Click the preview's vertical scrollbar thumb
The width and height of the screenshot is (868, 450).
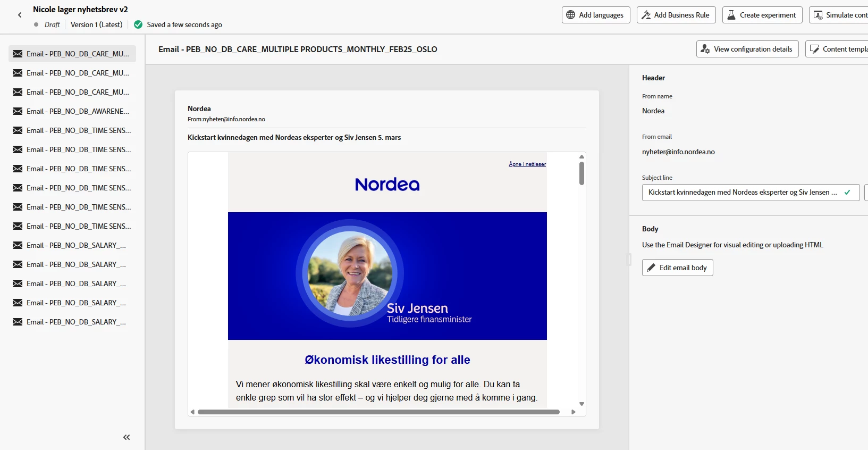582,173
